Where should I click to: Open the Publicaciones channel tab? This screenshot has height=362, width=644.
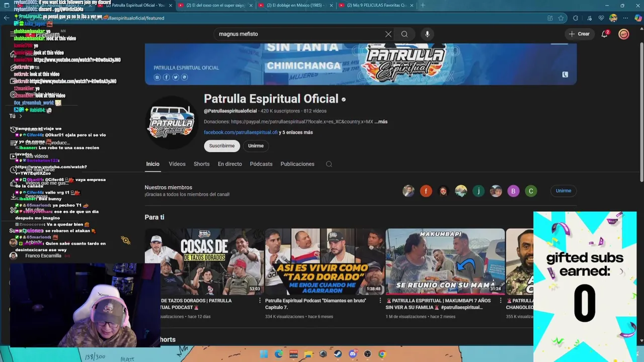(297, 164)
